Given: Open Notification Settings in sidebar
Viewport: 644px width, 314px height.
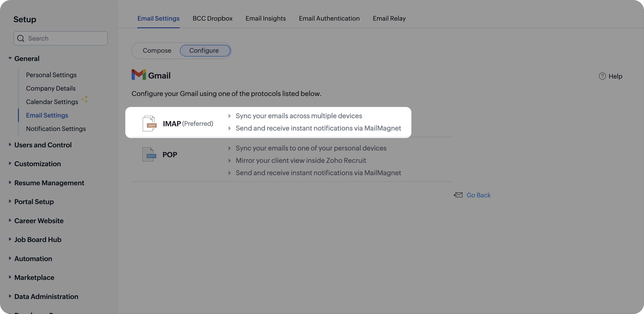Looking at the screenshot, I should (56, 129).
